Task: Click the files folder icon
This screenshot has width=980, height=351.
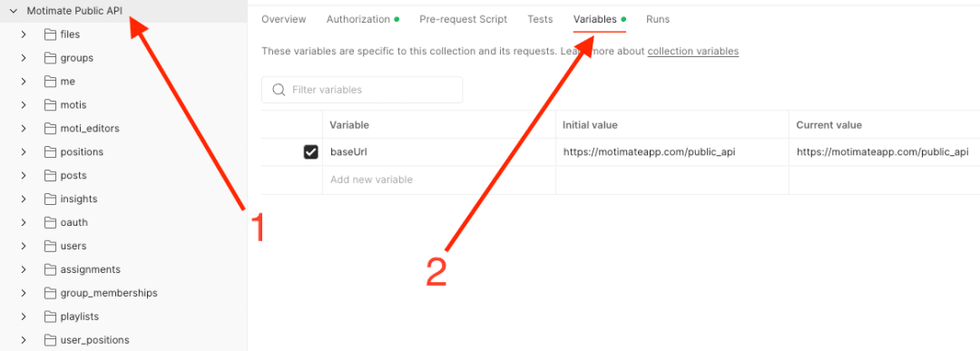Action: pyautogui.click(x=51, y=34)
